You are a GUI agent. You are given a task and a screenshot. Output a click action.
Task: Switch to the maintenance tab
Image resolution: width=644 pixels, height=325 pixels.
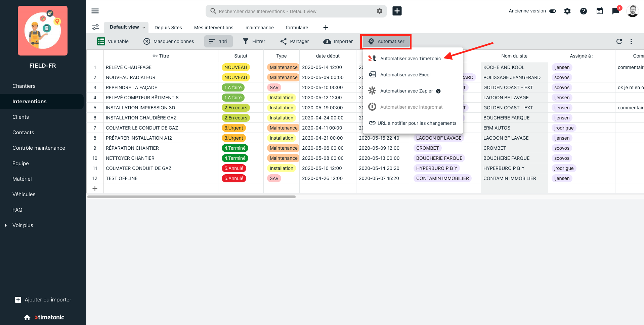260,28
